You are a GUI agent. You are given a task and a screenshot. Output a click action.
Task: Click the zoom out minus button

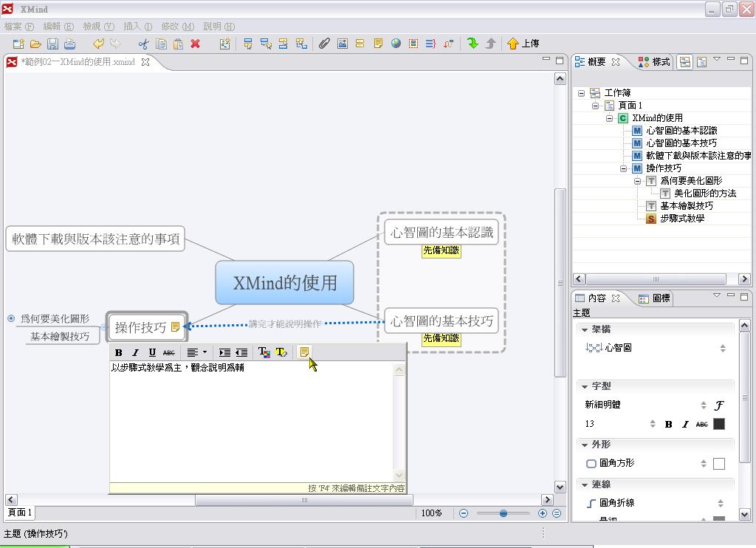click(x=464, y=513)
